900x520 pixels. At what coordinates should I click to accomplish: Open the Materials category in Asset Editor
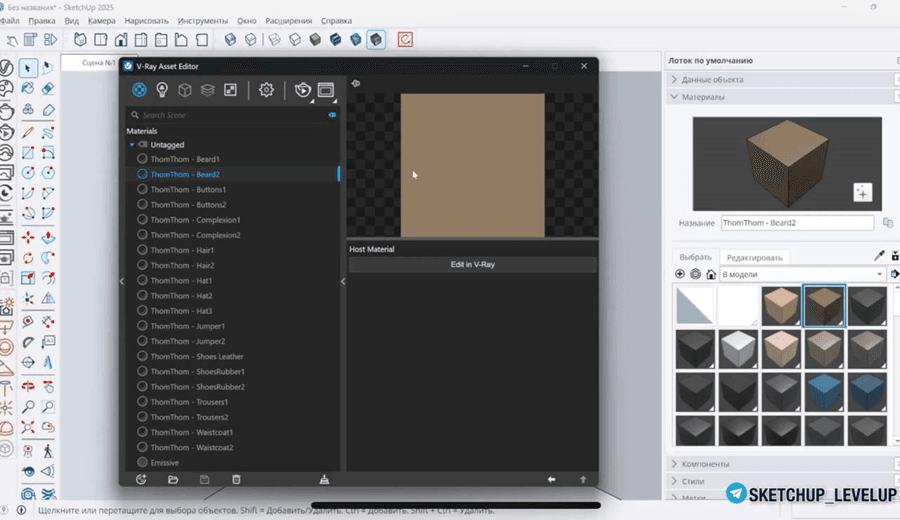pos(139,90)
